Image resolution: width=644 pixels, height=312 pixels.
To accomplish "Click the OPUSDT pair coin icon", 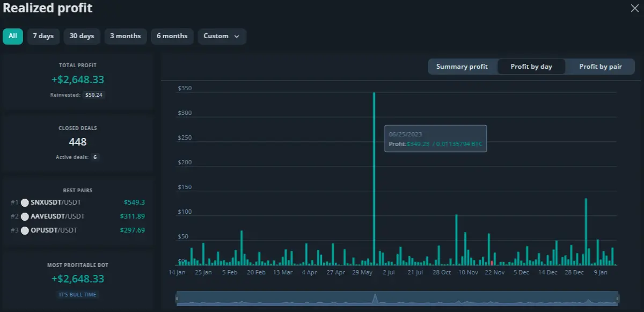I will 25,230.
